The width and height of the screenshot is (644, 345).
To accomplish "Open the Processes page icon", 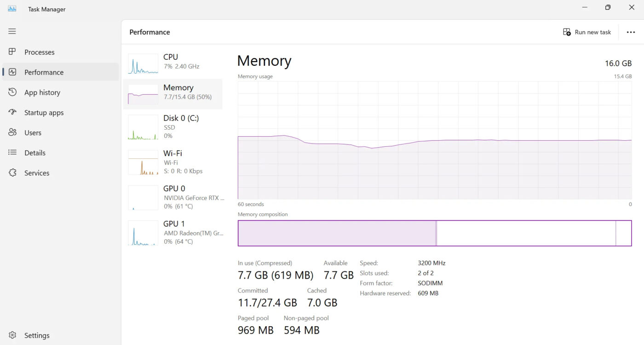I will click(x=12, y=52).
